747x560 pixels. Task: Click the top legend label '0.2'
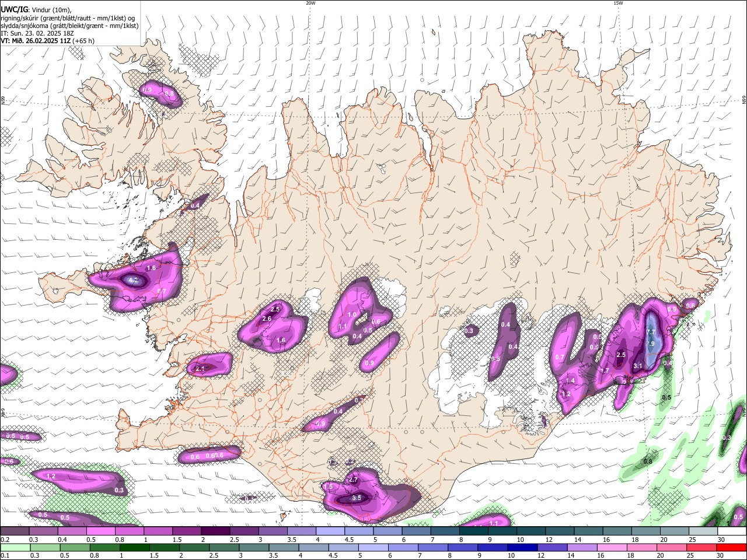pyautogui.click(x=5, y=540)
